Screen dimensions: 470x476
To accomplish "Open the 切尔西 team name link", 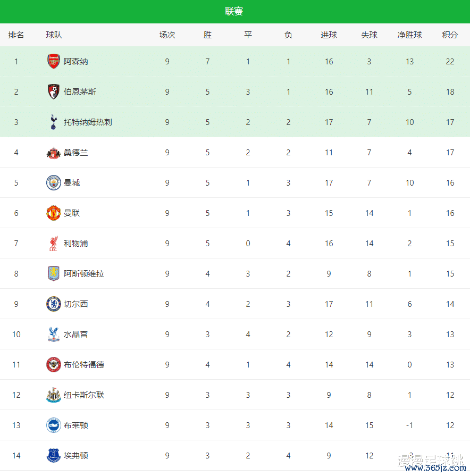I will tap(76, 304).
